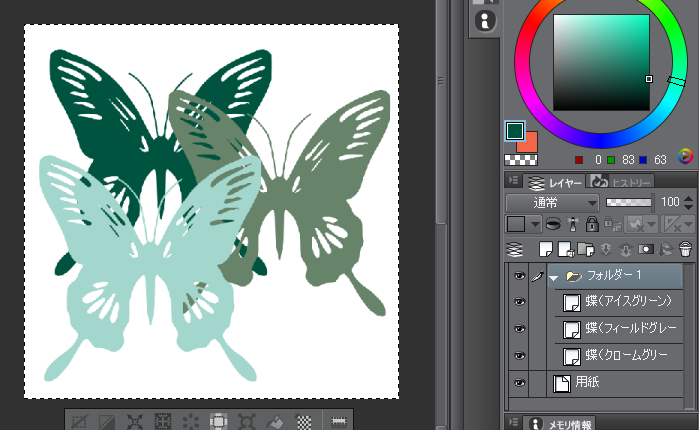Hide the 用紙 paper layer
699x430 pixels.
pyautogui.click(x=519, y=383)
